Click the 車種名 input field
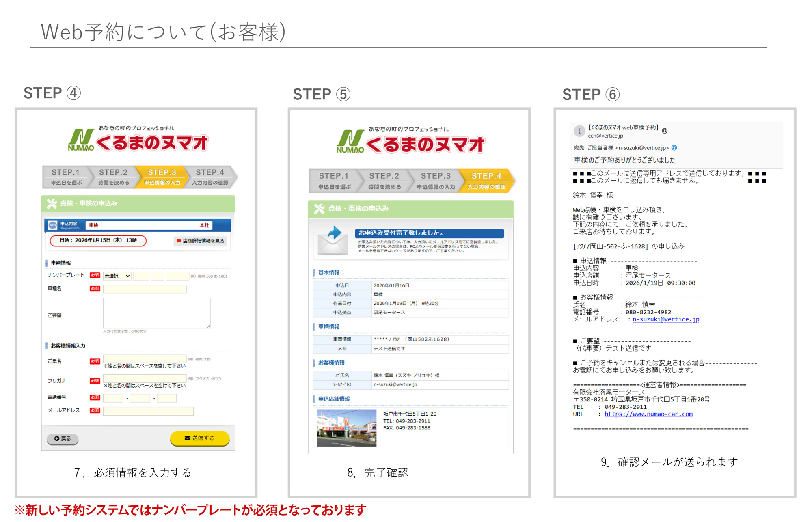 pyautogui.click(x=145, y=289)
